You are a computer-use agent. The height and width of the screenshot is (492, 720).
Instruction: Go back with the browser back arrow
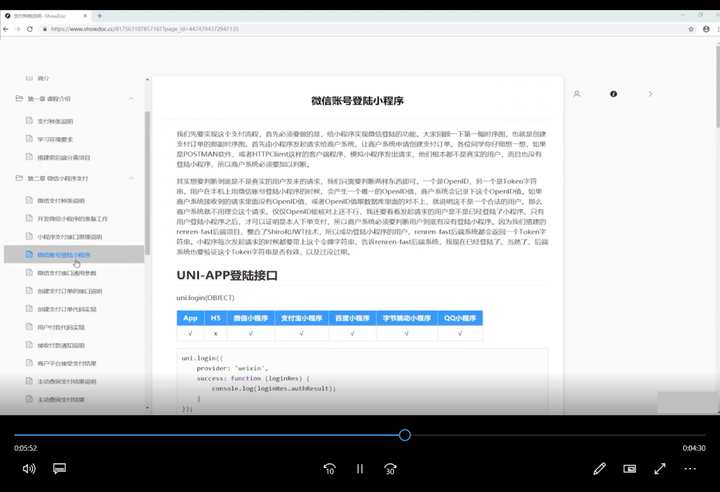point(6,29)
